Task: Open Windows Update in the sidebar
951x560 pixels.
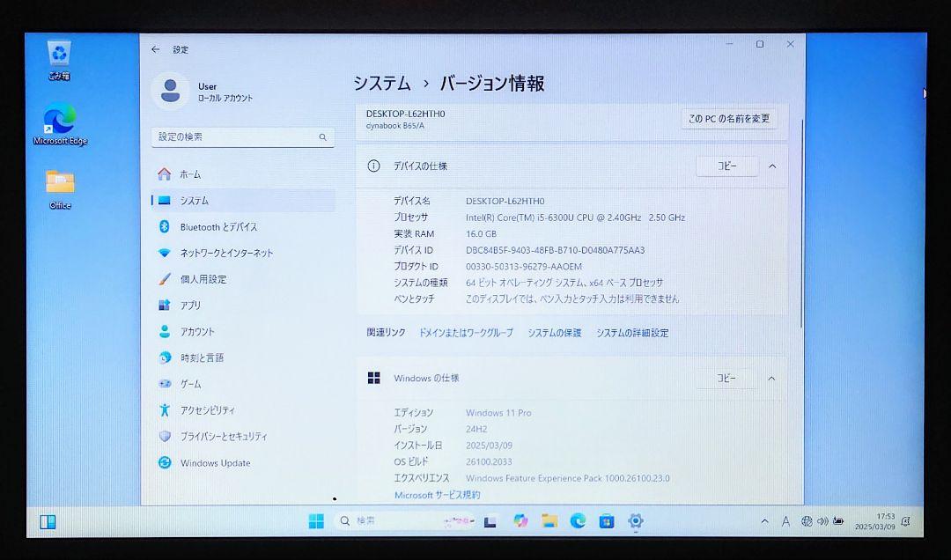Action: [243, 462]
